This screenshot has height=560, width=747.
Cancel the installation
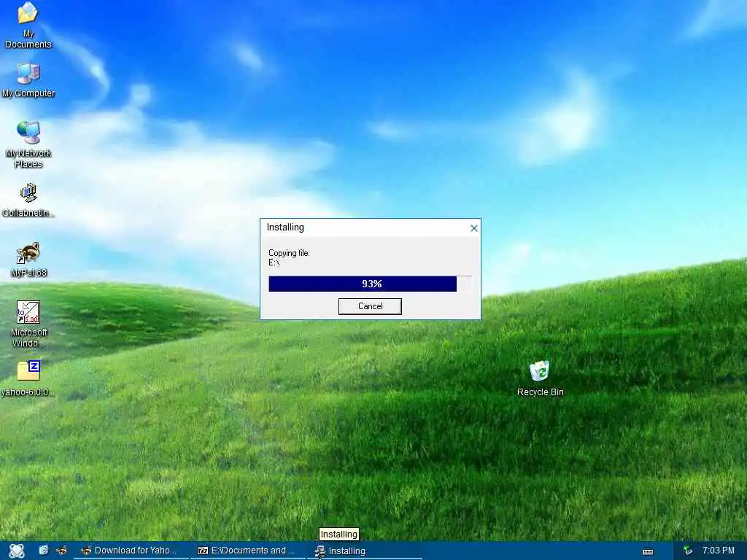pyautogui.click(x=370, y=306)
